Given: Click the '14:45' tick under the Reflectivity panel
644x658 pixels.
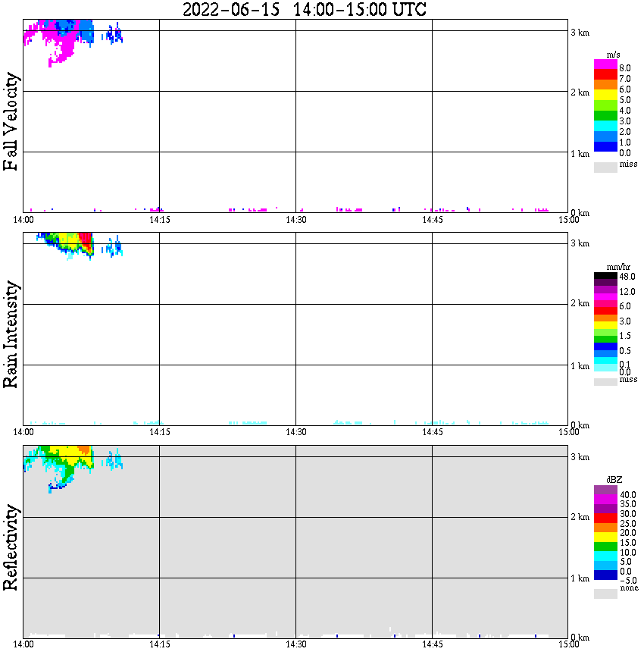Looking at the screenshot, I should 433,644.
